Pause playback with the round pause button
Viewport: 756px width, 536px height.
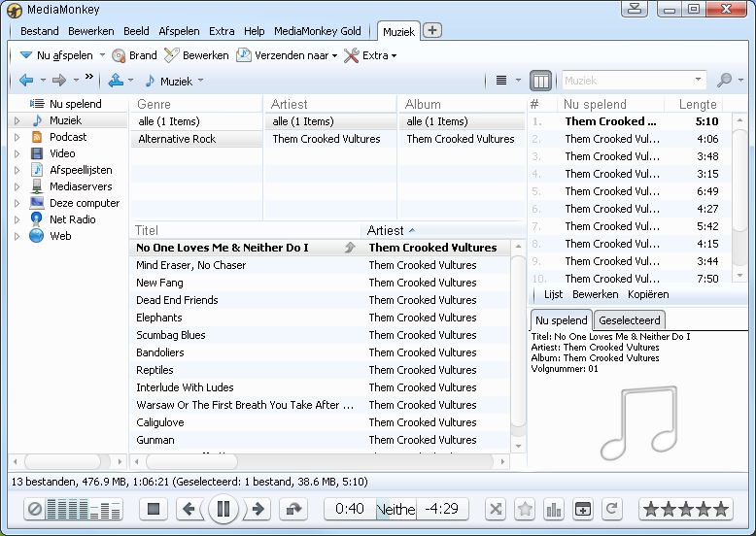pyautogui.click(x=223, y=509)
